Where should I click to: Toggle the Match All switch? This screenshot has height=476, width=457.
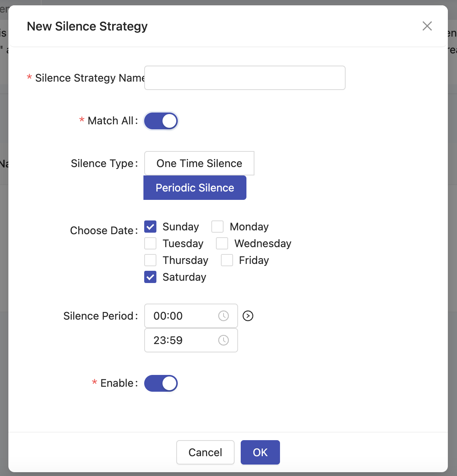point(161,121)
